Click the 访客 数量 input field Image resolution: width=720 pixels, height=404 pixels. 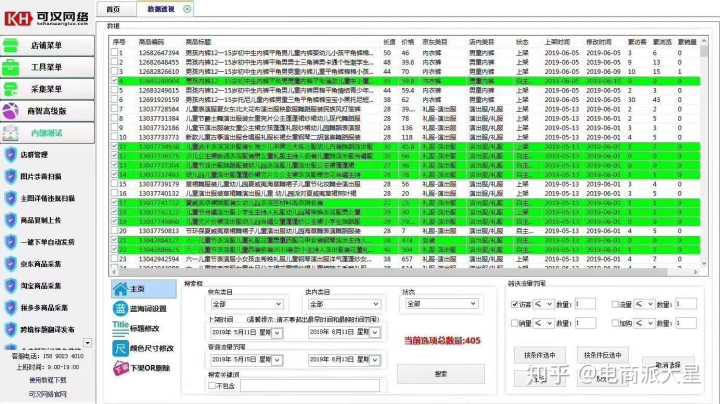click(x=585, y=304)
